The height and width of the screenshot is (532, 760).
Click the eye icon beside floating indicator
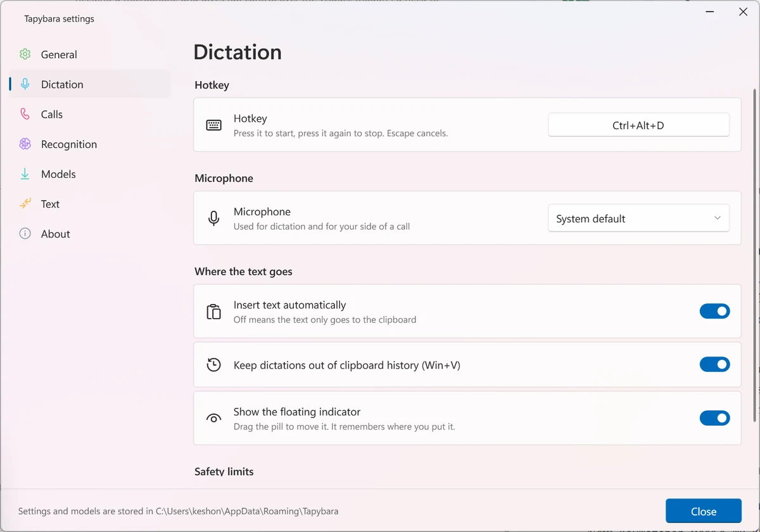coord(214,418)
